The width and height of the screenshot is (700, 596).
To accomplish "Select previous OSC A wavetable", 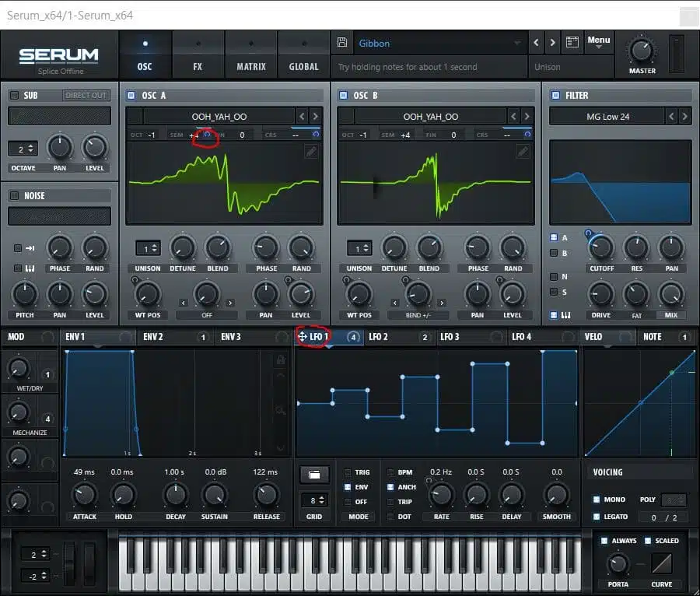I will pos(303,117).
